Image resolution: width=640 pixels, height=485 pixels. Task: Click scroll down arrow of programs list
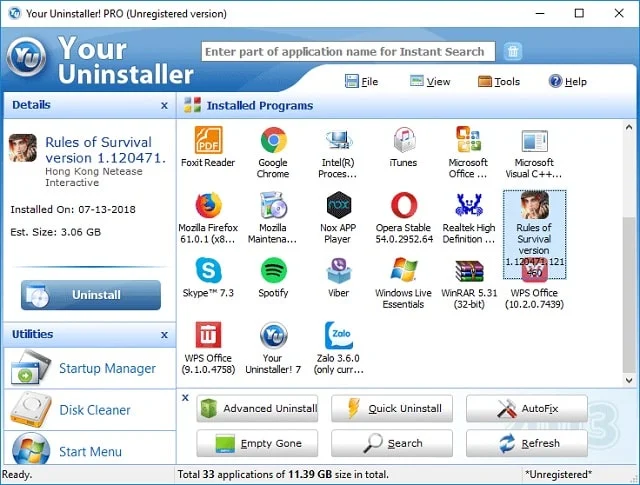click(629, 380)
